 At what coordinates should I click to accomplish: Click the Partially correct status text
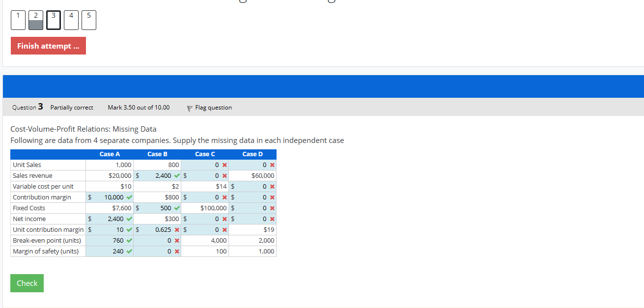pyautogui.click(x=72, y=108)
